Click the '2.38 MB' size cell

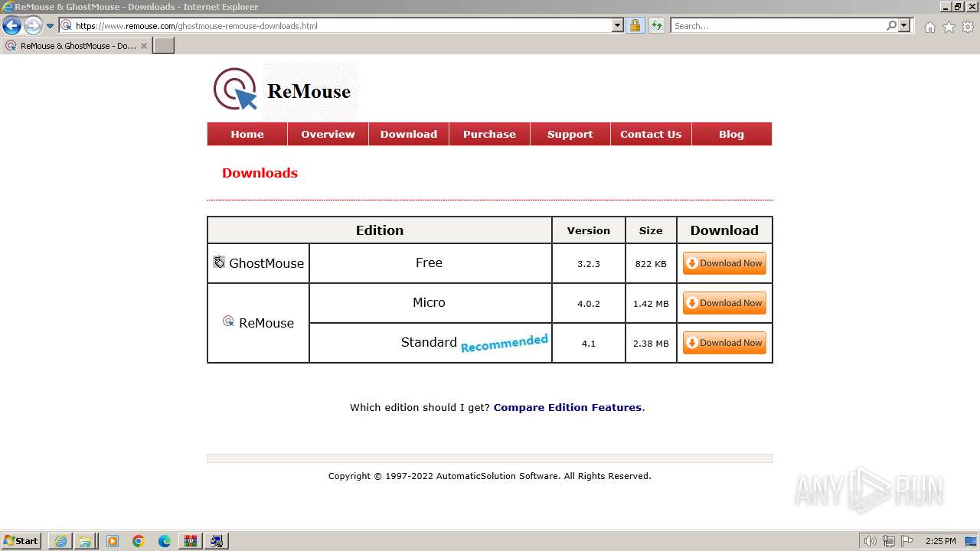[651, 343]
